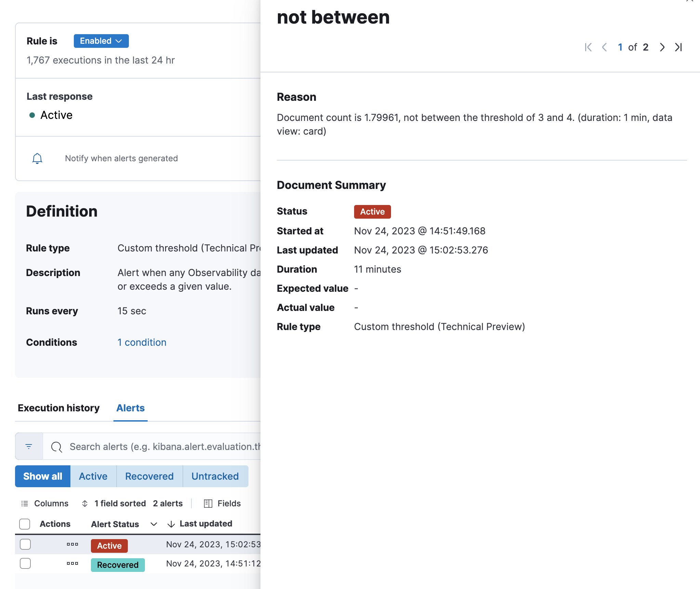This screenshot has width=700, height=589.
Task: Toggle the Enabled rule status dropdown
Action: coord(100,41)
